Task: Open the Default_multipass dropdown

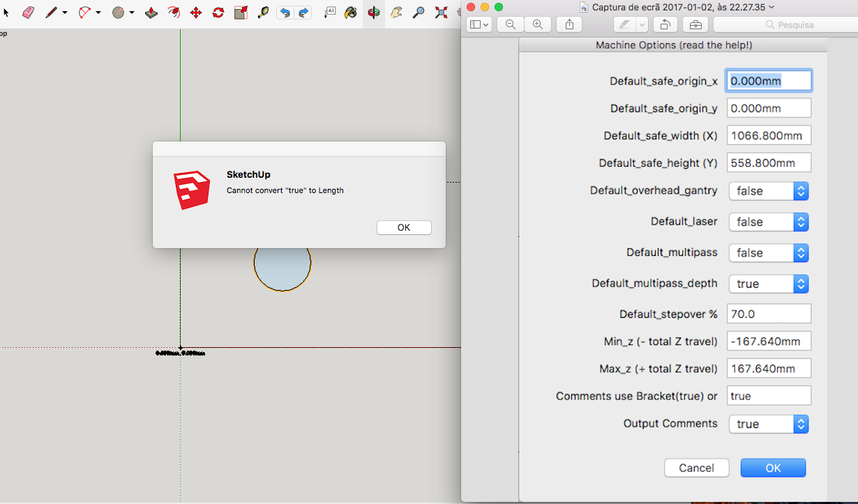Action: [x=768, y=253]
